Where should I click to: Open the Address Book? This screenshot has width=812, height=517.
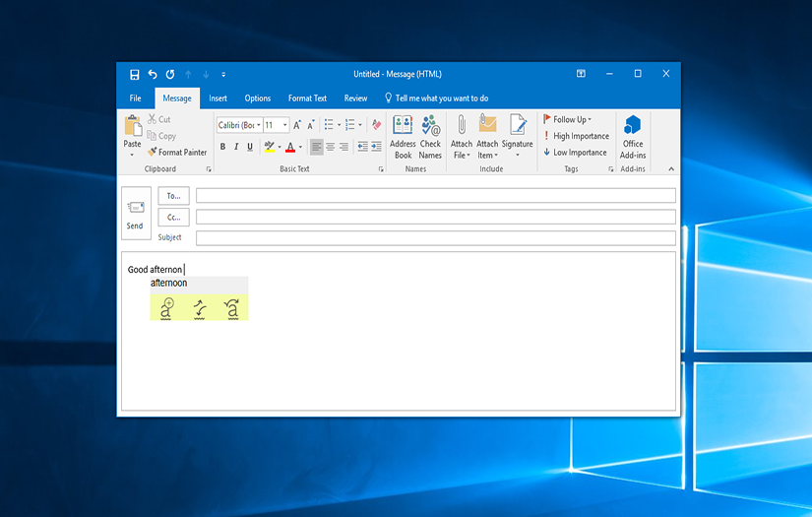pyautogui.click(x=403, y=137)
